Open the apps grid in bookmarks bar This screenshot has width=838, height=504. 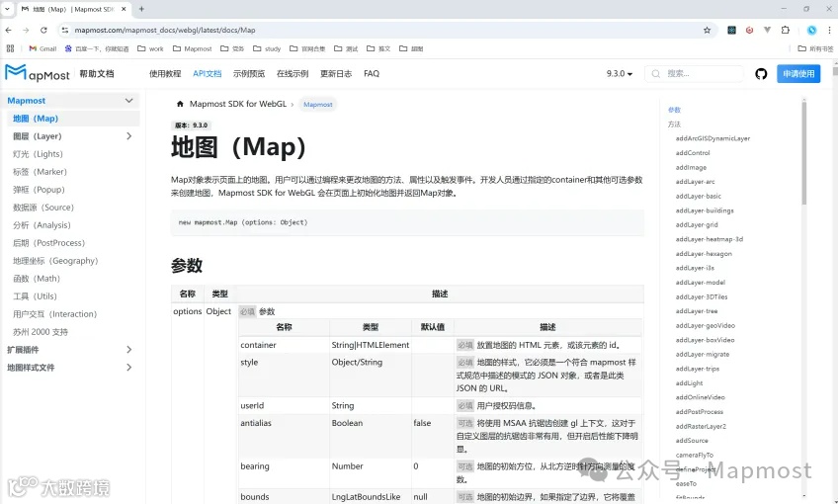(x=10, y=48)
